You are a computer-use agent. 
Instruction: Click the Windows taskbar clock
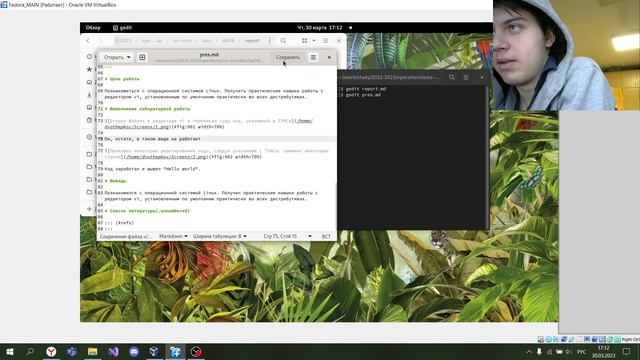pyautogui.click(x=603, y=352)
